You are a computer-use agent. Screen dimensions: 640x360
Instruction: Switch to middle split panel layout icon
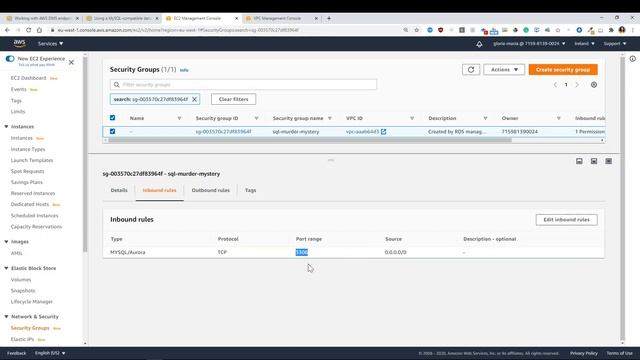[x=594, y=161]
